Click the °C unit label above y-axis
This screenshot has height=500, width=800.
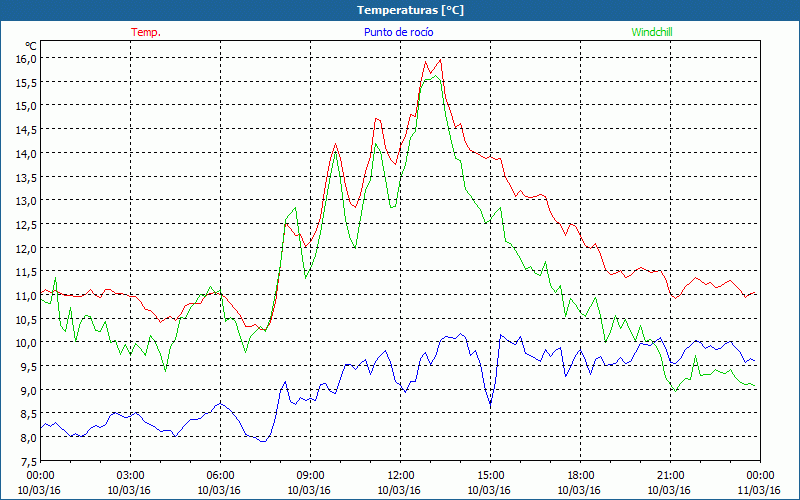click(x=31, y=46)
